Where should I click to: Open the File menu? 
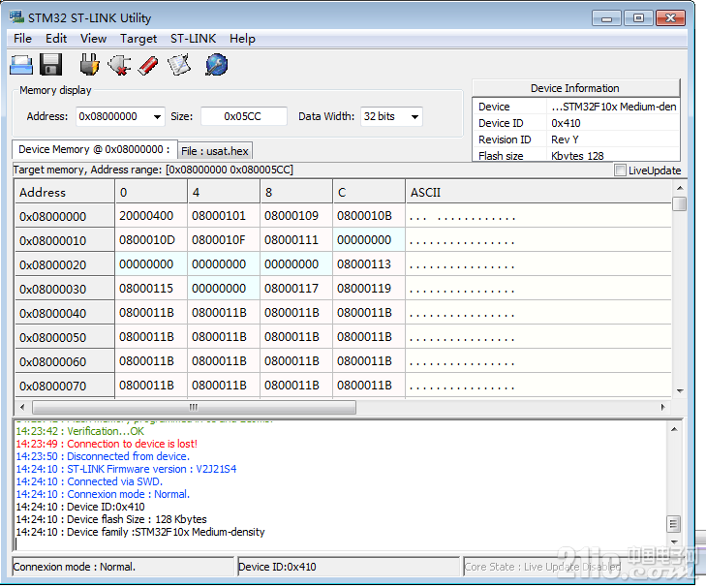tap(22, 39)
